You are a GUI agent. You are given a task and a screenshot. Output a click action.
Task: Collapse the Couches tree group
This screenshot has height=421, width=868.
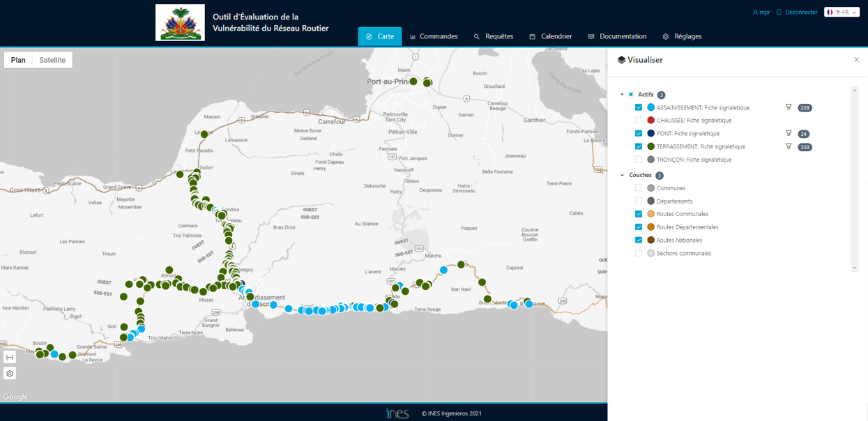click(622, 175)
